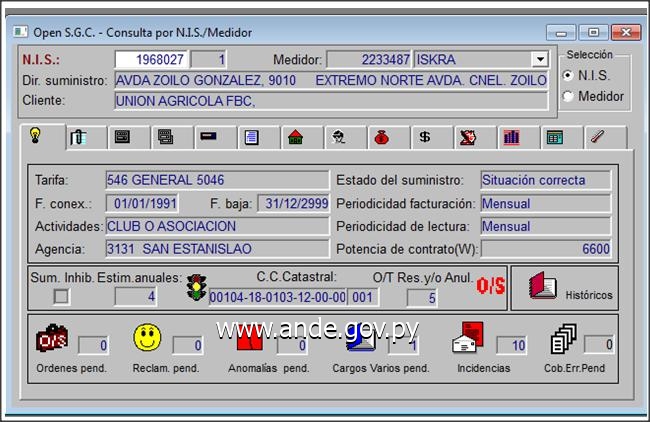Click the traffic light icon
This screenshot has height=422, width=650.
(196, 289)
